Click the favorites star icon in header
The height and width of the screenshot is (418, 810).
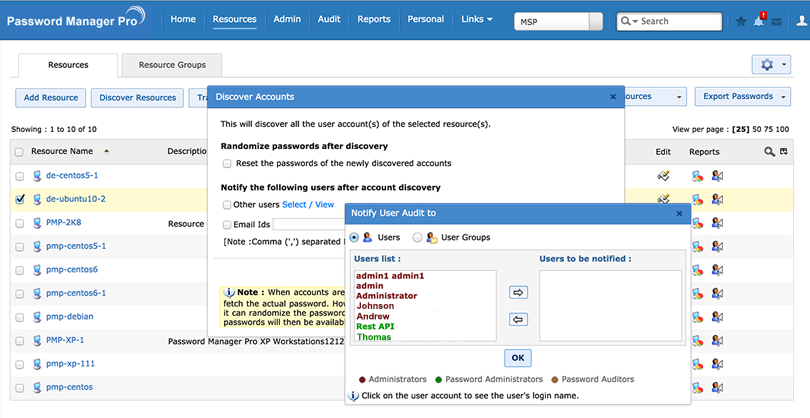(x=741, y=20)
